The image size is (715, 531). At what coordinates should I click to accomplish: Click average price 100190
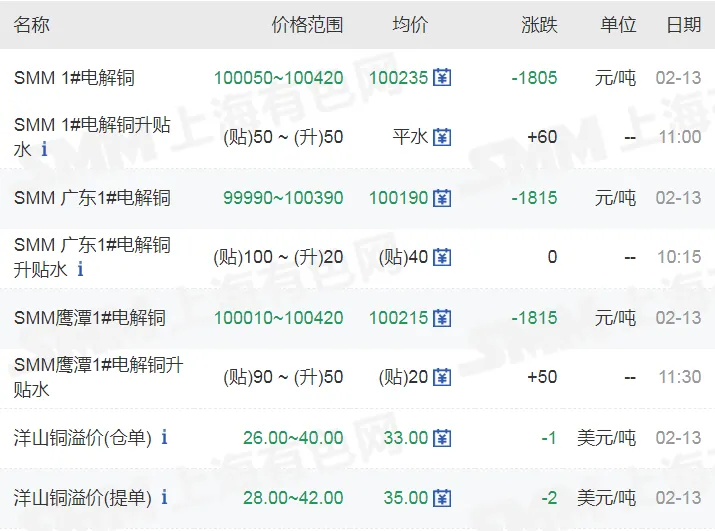399,198
